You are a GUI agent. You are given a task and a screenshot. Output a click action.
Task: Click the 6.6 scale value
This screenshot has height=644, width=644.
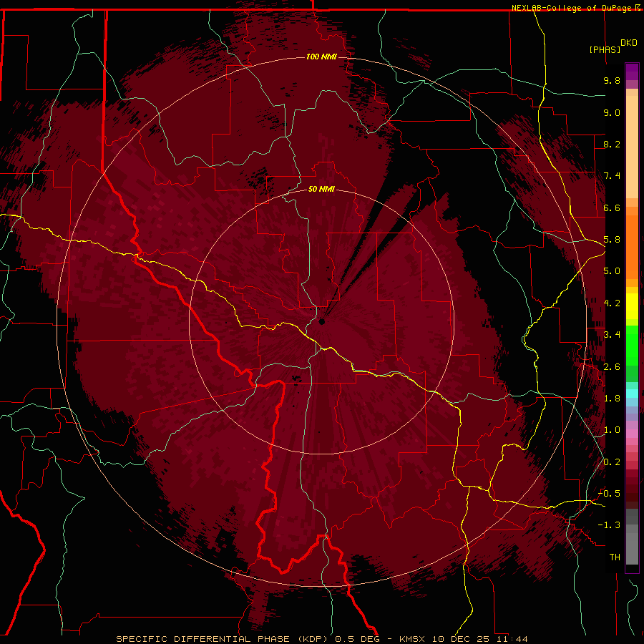612,208
